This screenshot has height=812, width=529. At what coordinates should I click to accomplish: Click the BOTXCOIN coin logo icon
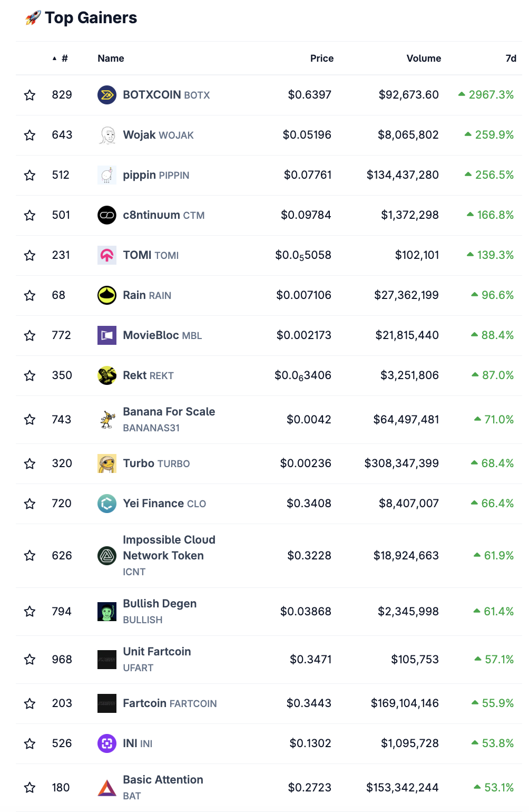[x=107, y=95]
